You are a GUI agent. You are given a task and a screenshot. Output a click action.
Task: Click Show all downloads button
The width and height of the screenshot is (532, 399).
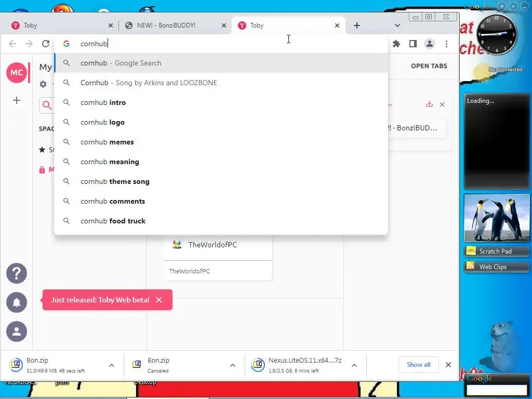tap(418, 364)
